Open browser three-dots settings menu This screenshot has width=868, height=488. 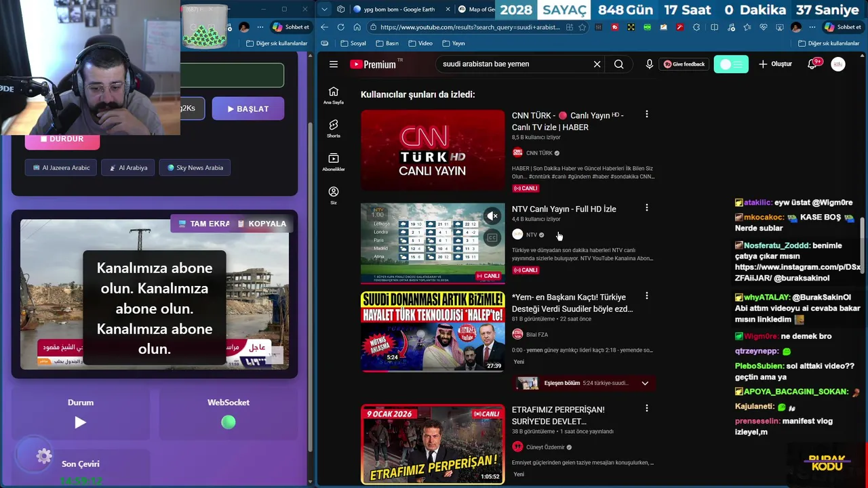pyautogui.click(x=812, y=27)
